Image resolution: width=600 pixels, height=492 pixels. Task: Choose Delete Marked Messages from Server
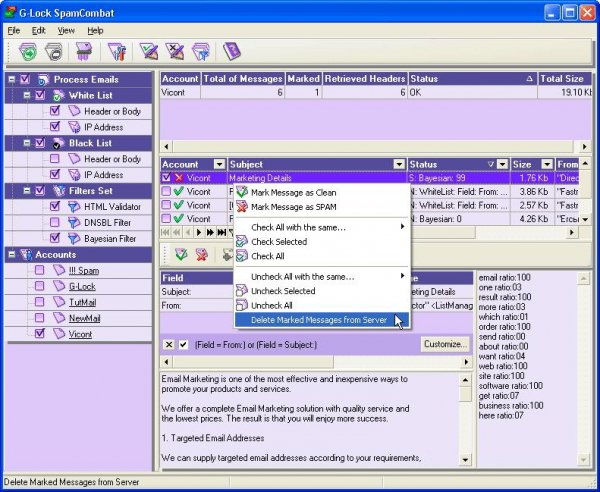point(322,320)
